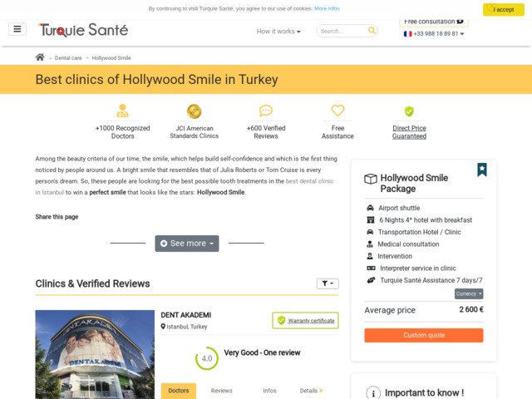The height and width of the screenshot is (399, 532).
Task: Accept cookies with I accept button
Action: [x=504, y=9]
